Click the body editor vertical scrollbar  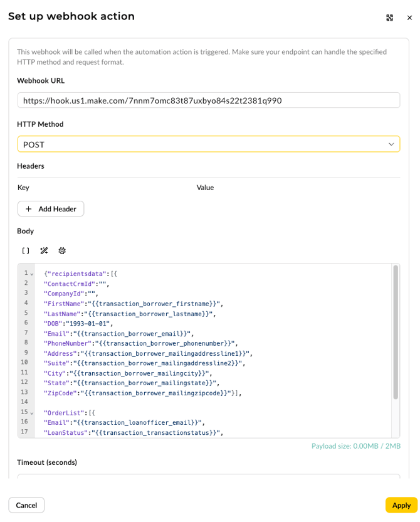(395, 333)
